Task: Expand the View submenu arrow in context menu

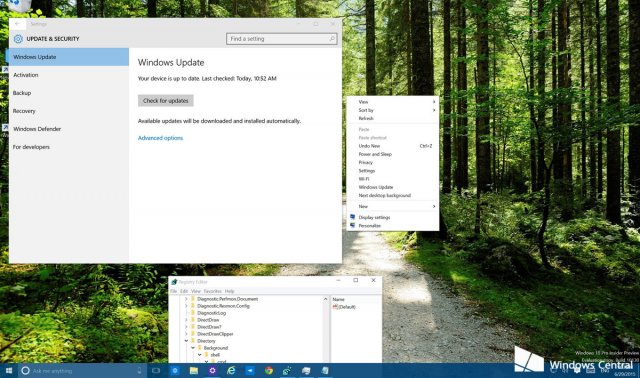Action: click(434, 102)
